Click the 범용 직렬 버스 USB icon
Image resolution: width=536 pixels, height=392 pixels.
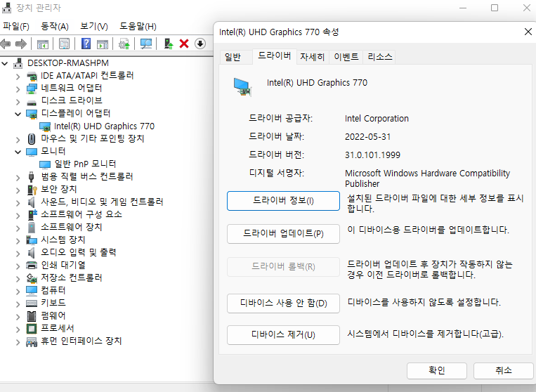pyautogui.click(x=32, y=177)
